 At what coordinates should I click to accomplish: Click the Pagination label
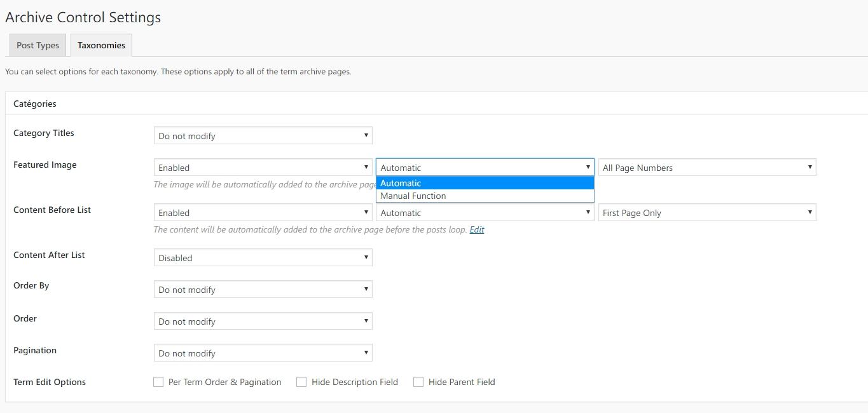tap(35, 350)
